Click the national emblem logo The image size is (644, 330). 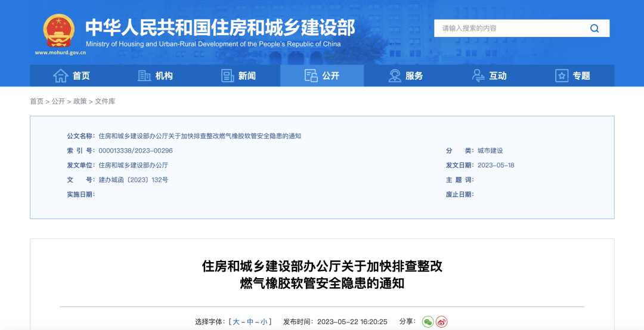[59, 31]
